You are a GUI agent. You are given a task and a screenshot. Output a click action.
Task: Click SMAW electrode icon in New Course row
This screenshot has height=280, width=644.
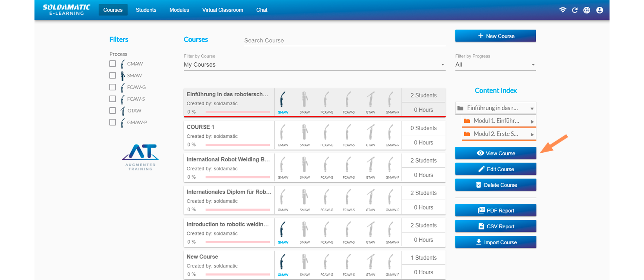click(x=305, y=263)
